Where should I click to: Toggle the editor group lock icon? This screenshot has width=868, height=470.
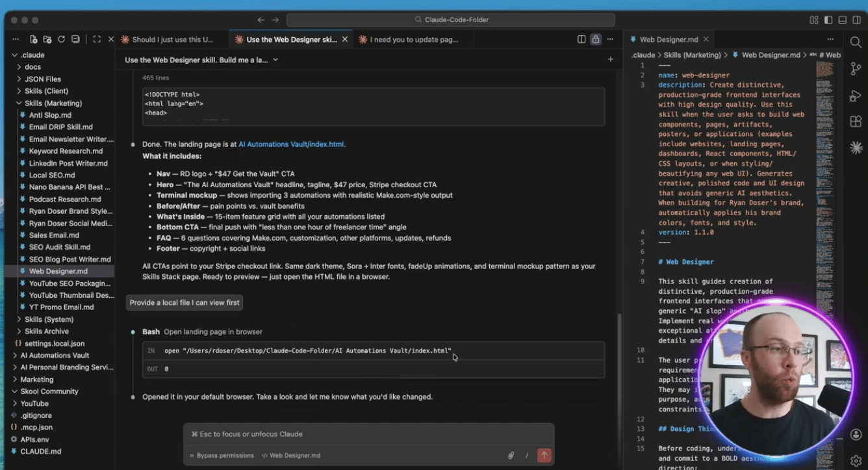point(595,40)
